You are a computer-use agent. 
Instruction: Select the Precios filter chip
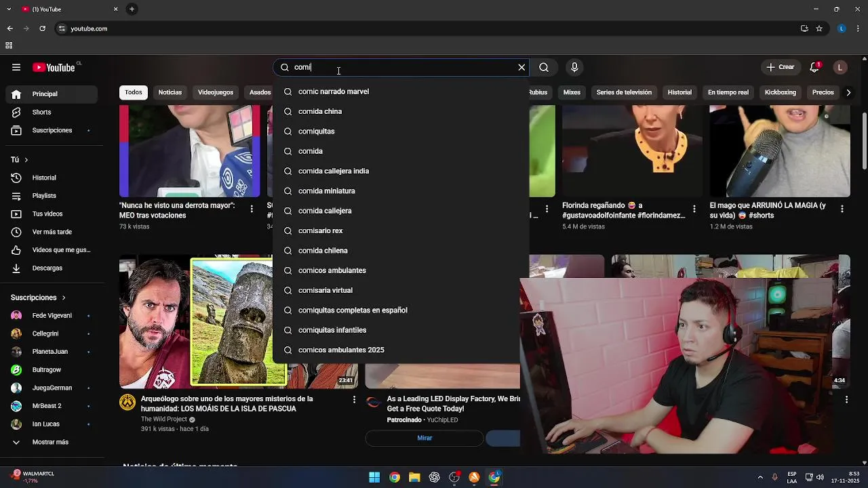point(823,92)
